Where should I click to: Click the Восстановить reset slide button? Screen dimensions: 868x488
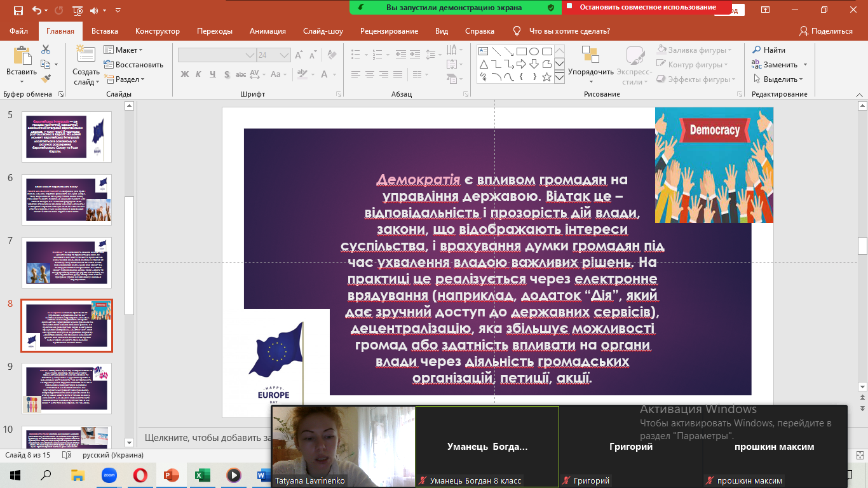point(133,64)
